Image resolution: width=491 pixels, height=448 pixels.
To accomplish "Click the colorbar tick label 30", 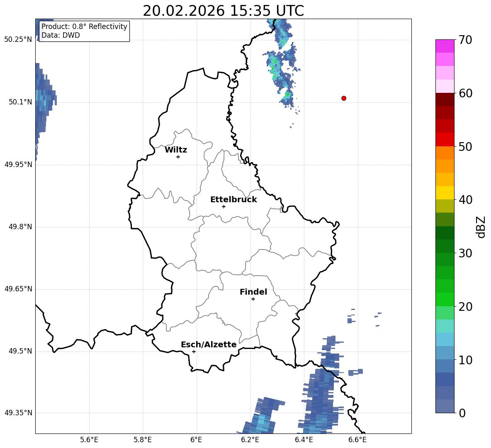I will pyautogui.click(x=465, y=253).
